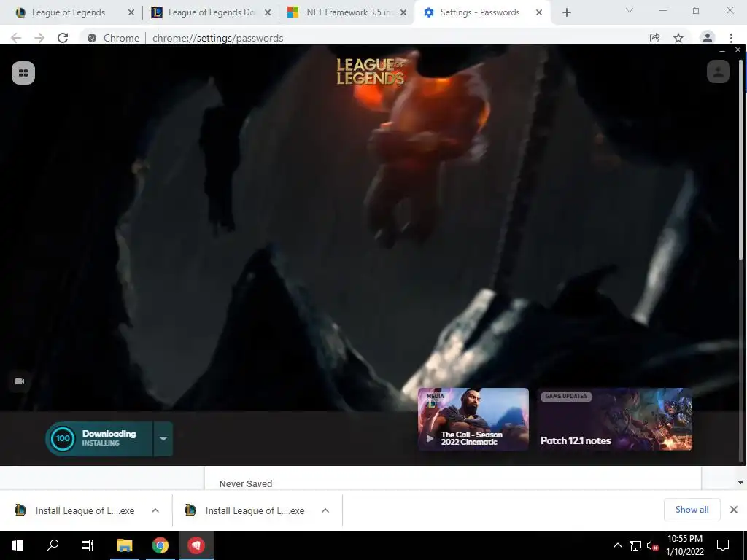Expand options for second Install League download
The width and height of the screenshot is (747, 560).
[x=325, y=510]
